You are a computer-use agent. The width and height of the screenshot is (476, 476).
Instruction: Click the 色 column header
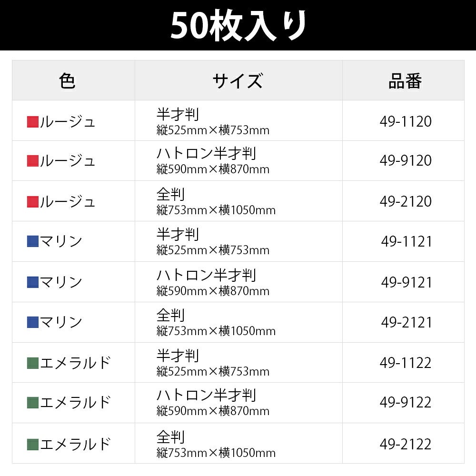(x=67, y=81)
